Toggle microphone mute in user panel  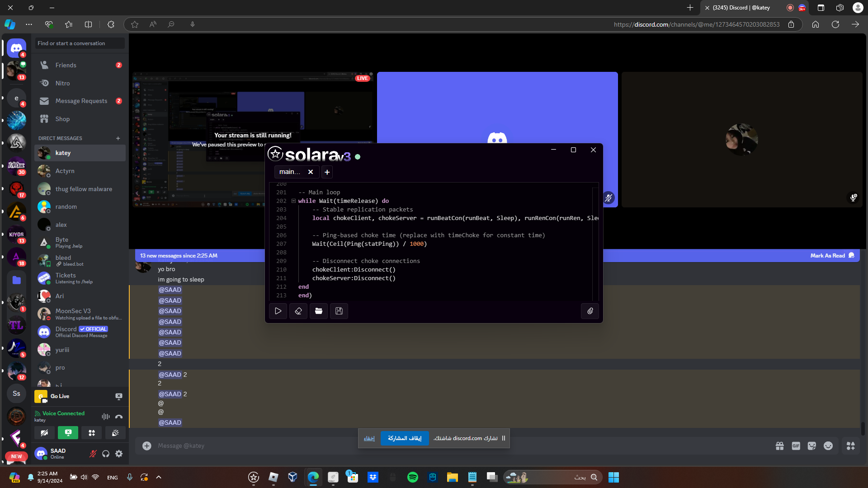point(93,454)
